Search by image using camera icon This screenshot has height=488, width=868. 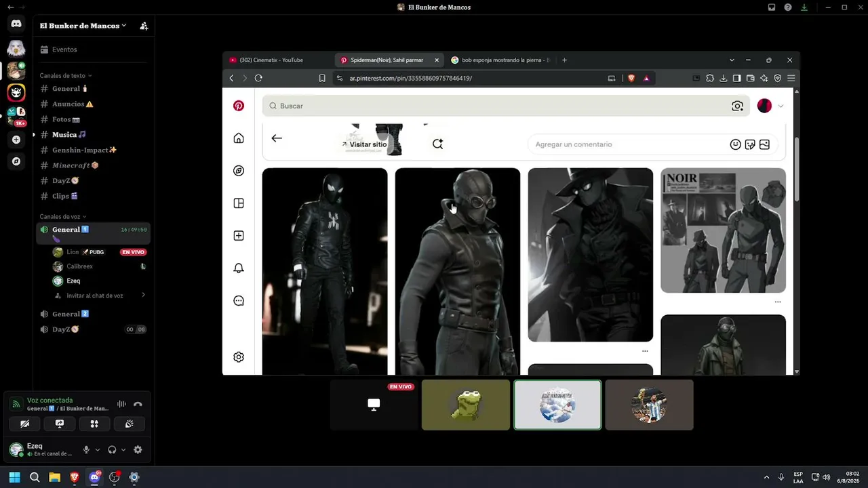pyautogui.click(x=737, y=106)
